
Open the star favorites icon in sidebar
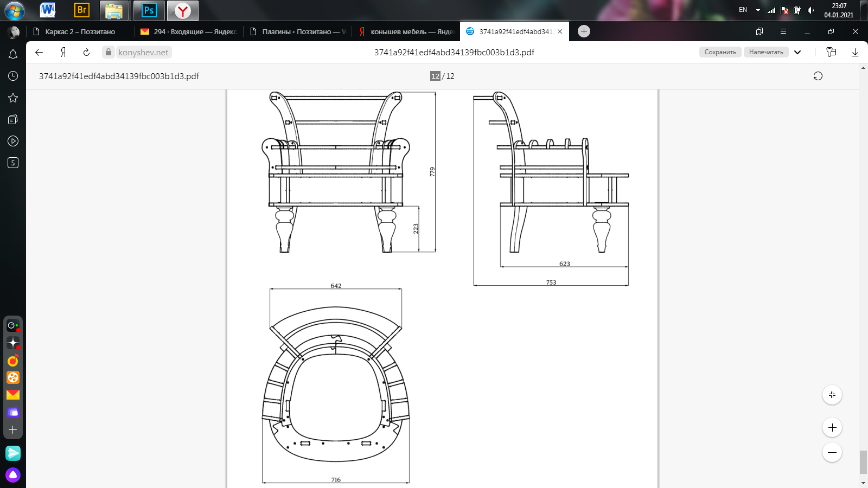click(x=13, y=98)
